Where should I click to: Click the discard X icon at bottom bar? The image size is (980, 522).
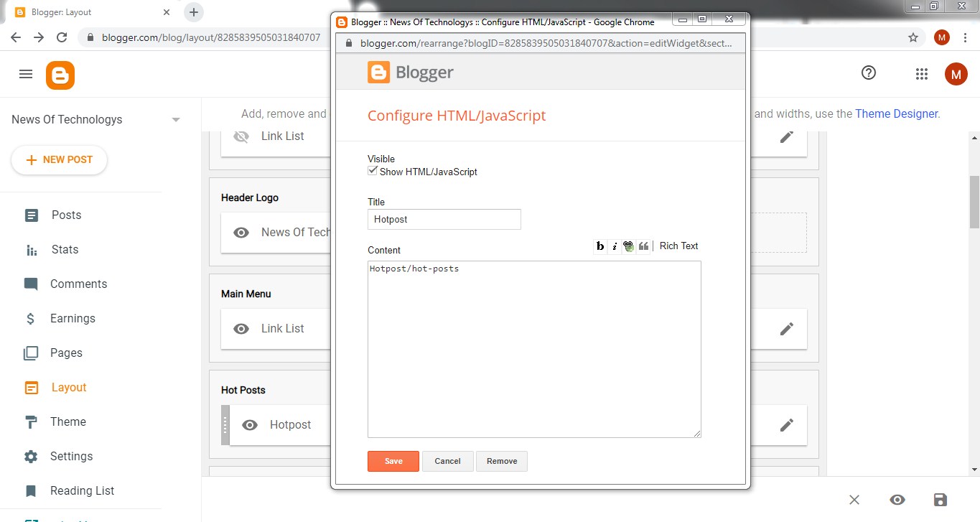point(854,500)
